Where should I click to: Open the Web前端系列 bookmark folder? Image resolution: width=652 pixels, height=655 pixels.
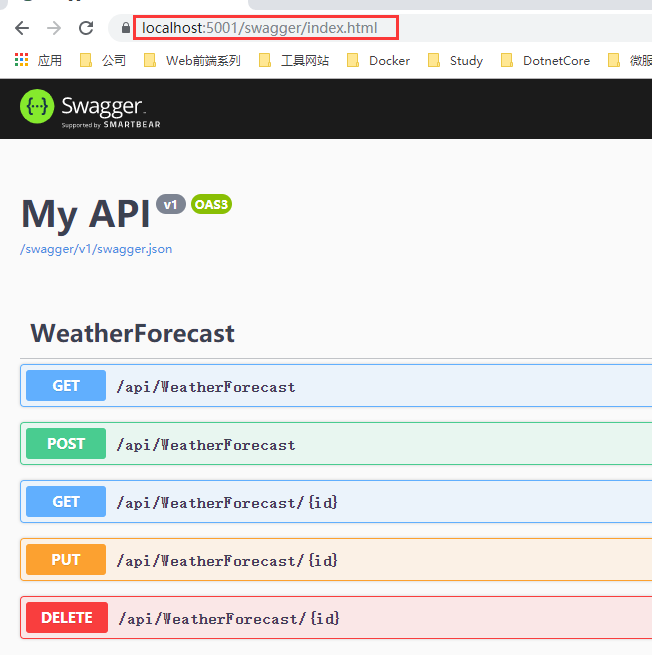click(192, 61)
